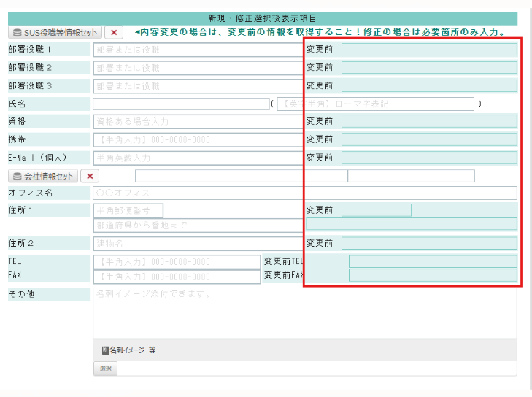Click the E-Mail (個人) input field
This screenshot has width=532, height=397.
pos(196,158)
